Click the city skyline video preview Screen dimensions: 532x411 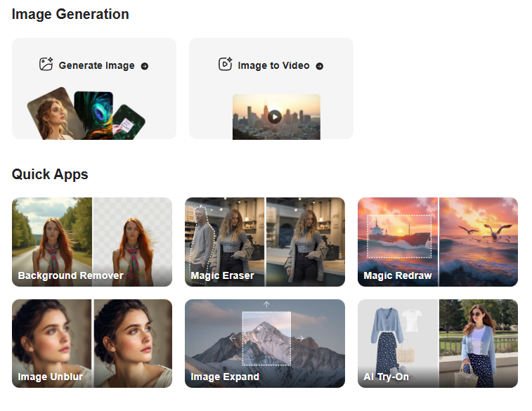click(x=276, y=116)
